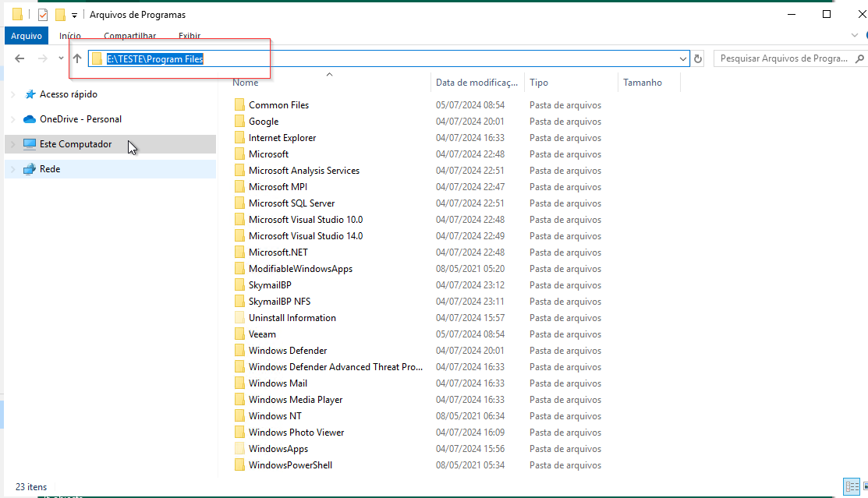Viewport: 868px width, 498px height.
Task: Select the Windows NT folder name
Action: tap(275, 416)
